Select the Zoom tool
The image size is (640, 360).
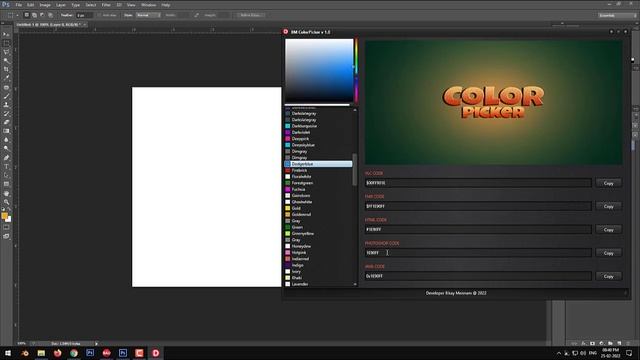[6, 202]
